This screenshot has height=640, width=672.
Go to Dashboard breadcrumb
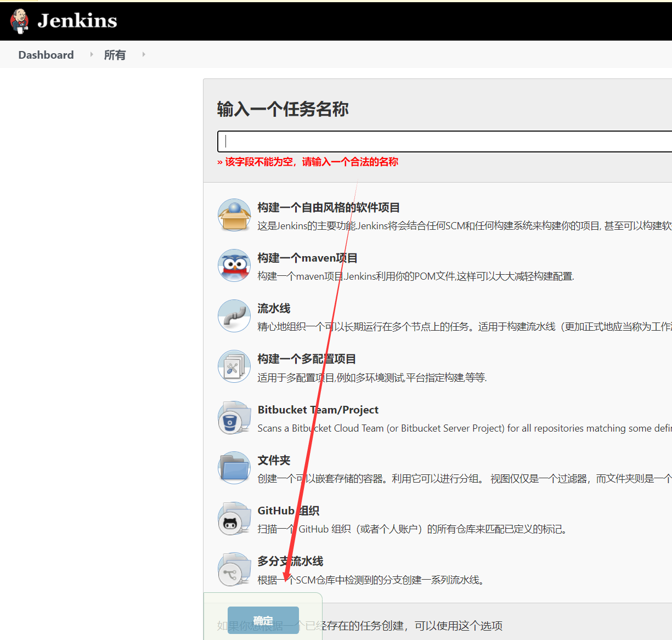(46, 55)
